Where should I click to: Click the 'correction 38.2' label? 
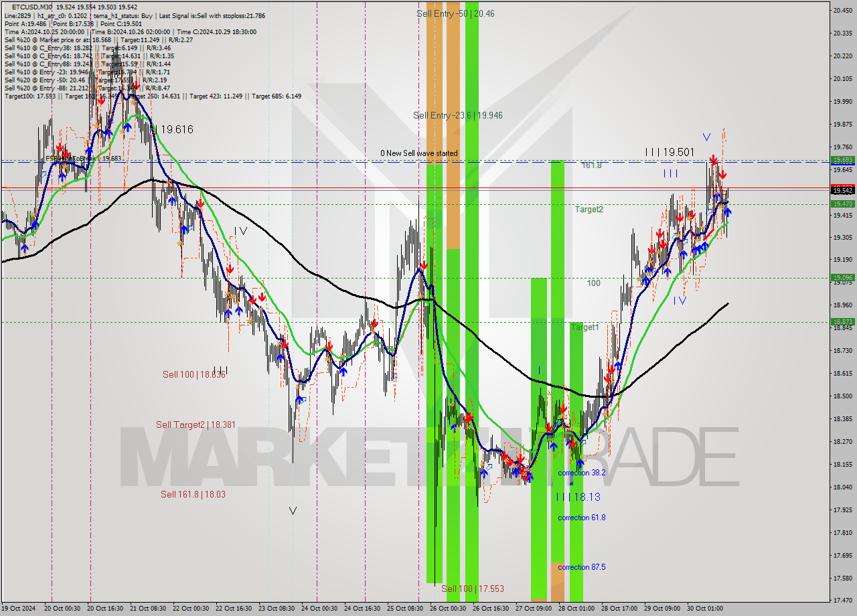pyautogui.click(x=582, y=473)
